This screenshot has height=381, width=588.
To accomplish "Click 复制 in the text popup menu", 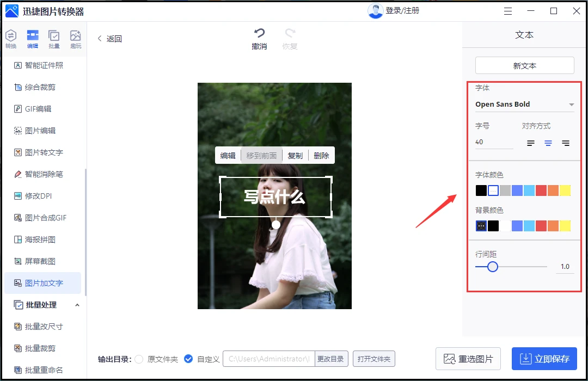I will [x=295, y=155].
